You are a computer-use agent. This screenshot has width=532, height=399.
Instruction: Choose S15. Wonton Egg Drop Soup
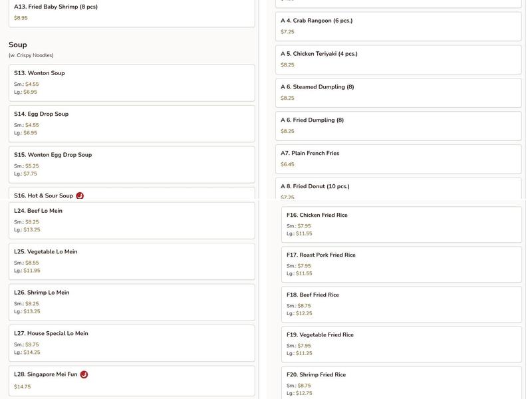(x=132, y=164)
